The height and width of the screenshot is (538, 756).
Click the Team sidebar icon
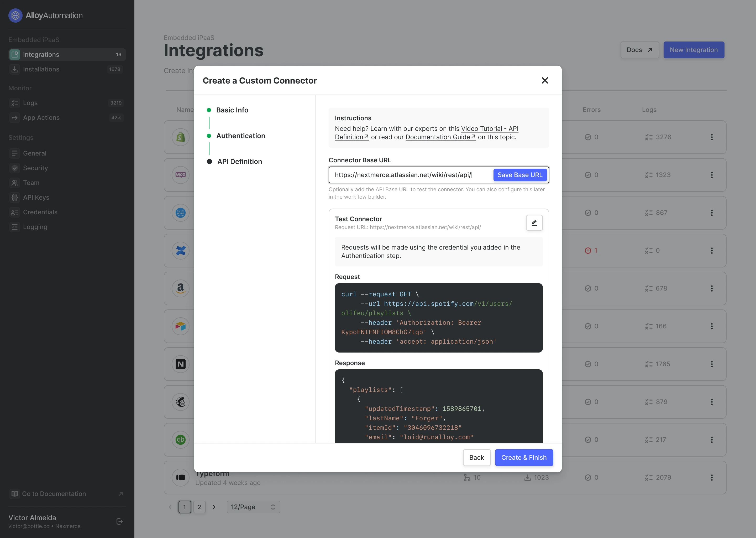pos(14,183)
